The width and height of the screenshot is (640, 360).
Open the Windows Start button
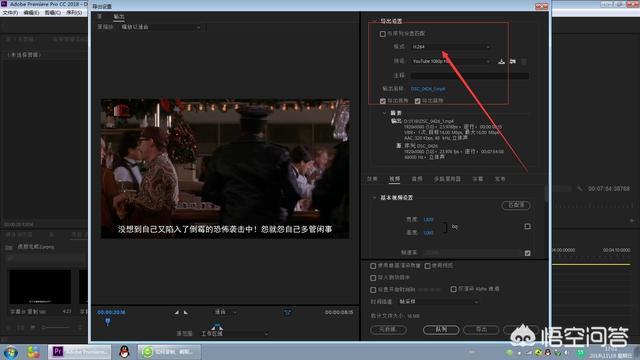[11, 352]
